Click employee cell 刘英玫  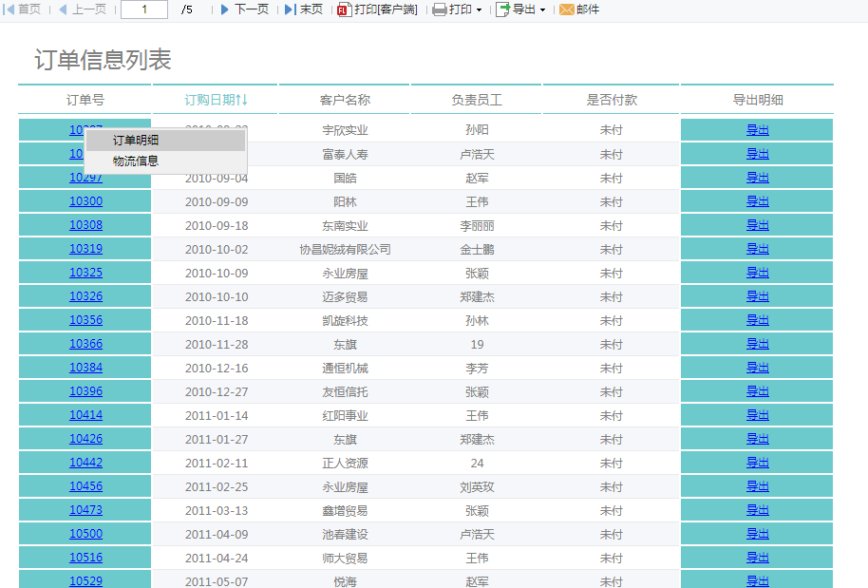click(x=477, y=487)
